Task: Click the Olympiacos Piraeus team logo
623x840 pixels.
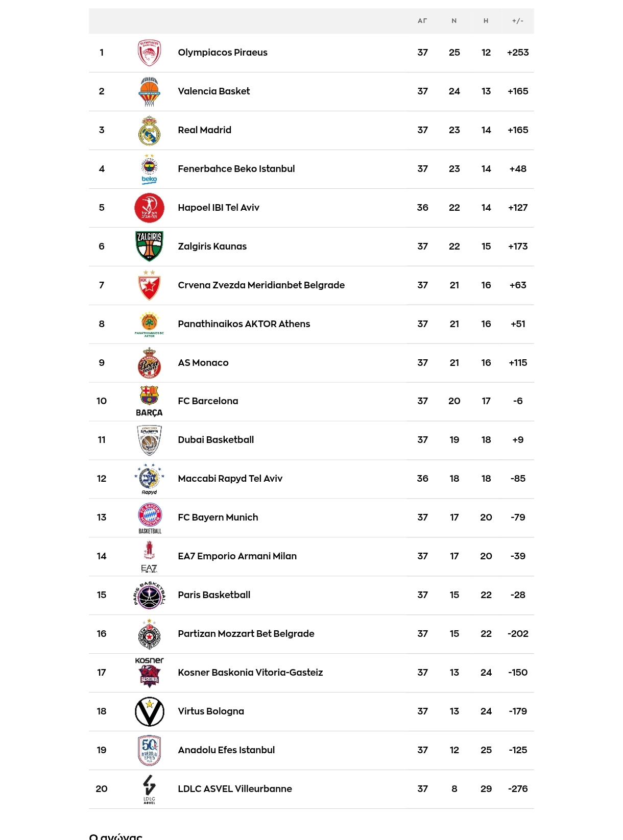Action: (149, 53)
